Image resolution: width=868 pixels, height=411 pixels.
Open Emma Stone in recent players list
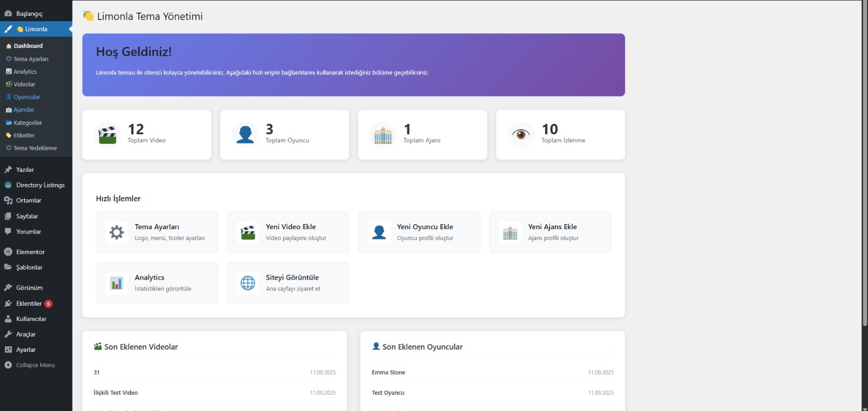click(388, 372)
